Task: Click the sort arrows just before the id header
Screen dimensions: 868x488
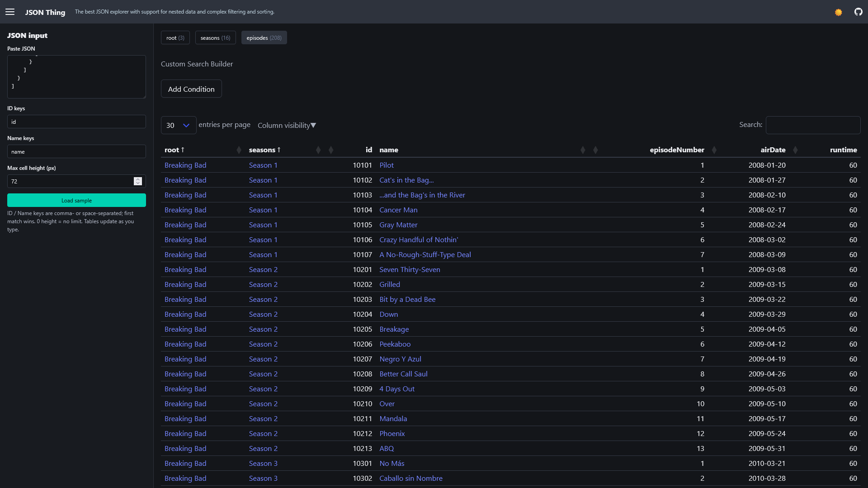Action: (331, 150)
